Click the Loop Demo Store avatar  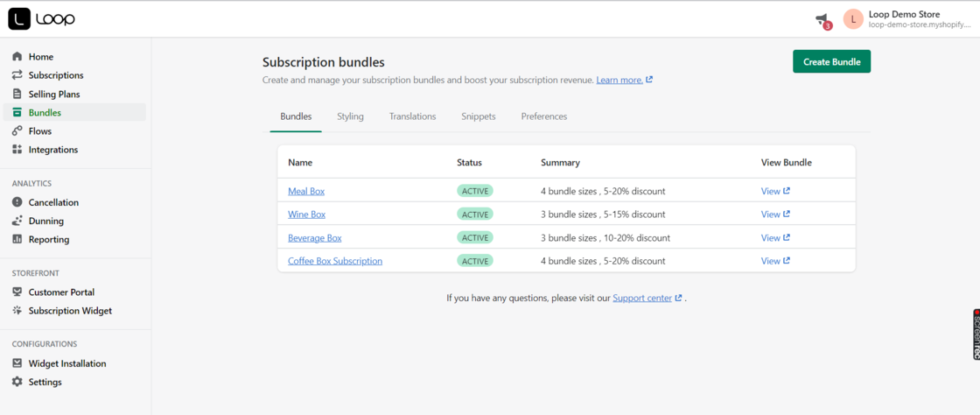click(853, 19)
